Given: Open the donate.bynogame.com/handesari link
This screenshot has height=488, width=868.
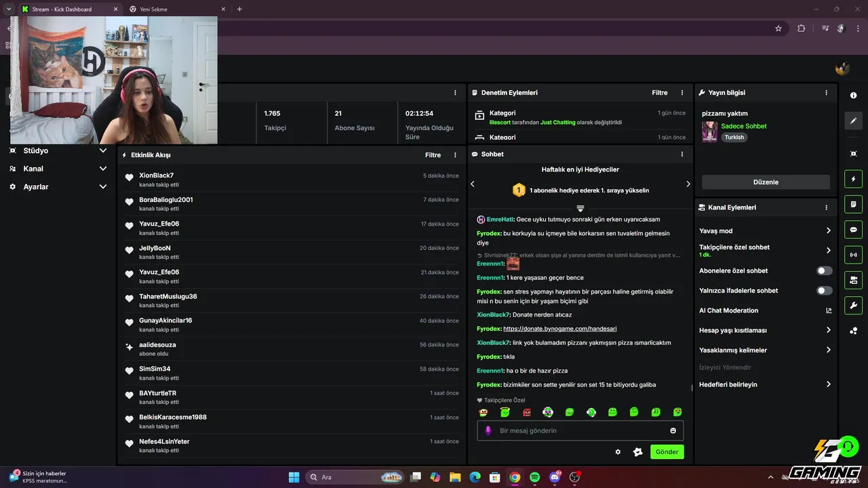Looking at the screenshot, I should tap(559, 329).
